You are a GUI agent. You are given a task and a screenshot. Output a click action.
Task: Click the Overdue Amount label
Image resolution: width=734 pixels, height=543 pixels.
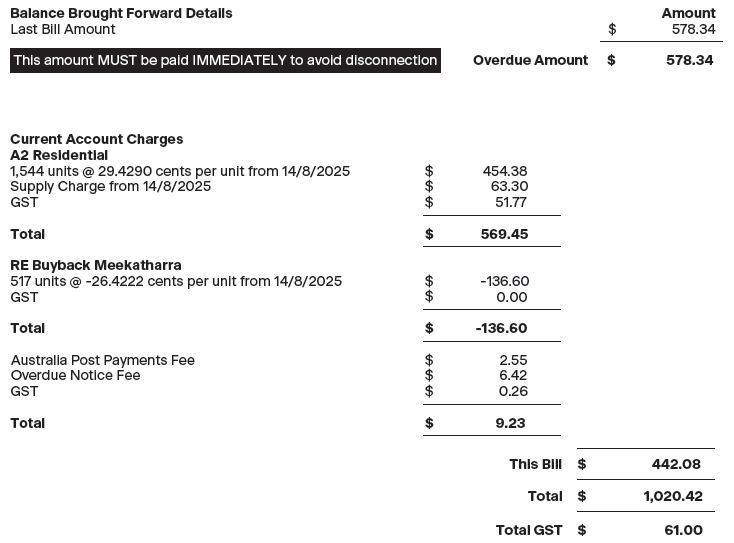530,60
